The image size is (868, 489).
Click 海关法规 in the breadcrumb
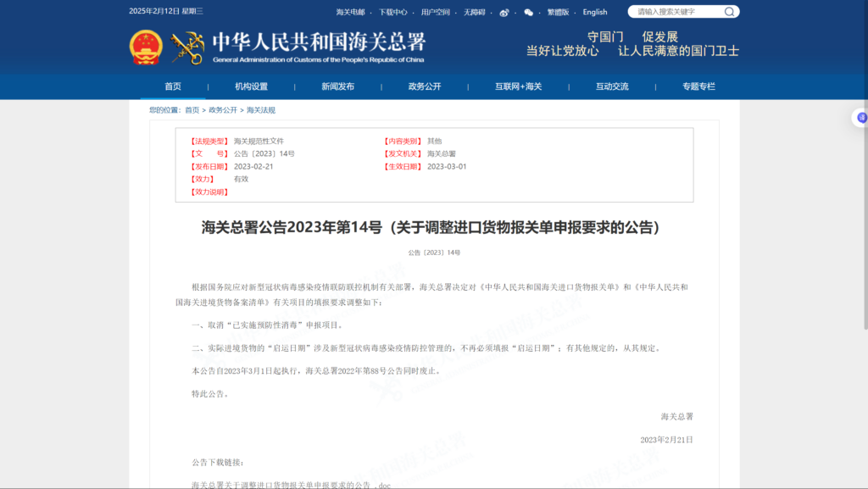point(261,110)
